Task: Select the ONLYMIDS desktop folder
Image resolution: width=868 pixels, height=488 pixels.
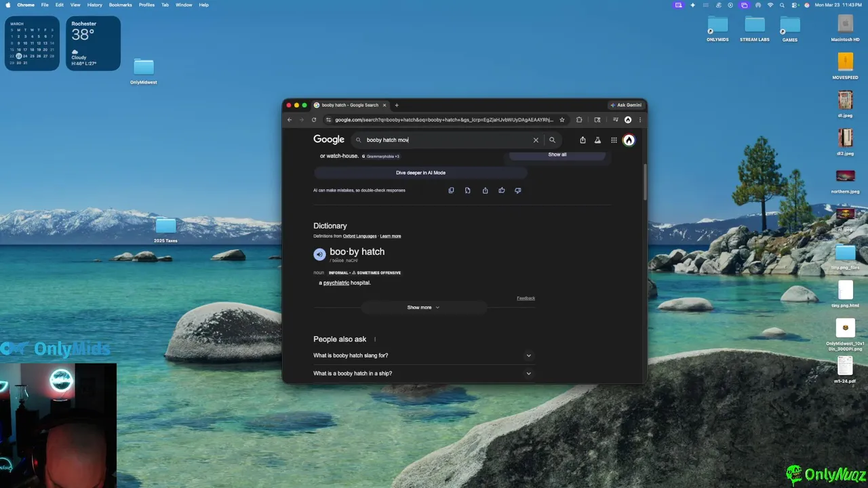Action: tap(717, 28)
